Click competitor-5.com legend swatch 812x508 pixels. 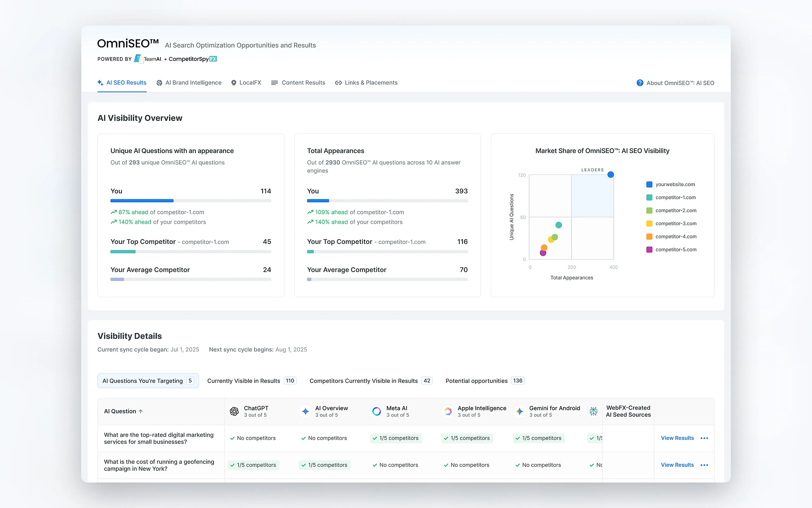(649, 250)
